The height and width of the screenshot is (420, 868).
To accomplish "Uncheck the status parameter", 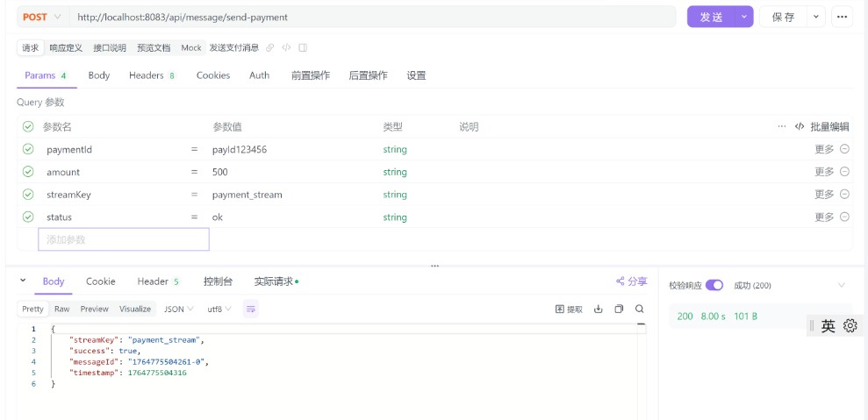I will pyautogui.click(x=28, y=217).
